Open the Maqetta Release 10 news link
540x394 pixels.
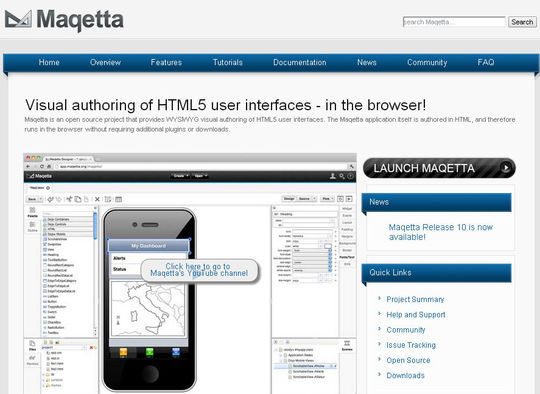point(440,232)
